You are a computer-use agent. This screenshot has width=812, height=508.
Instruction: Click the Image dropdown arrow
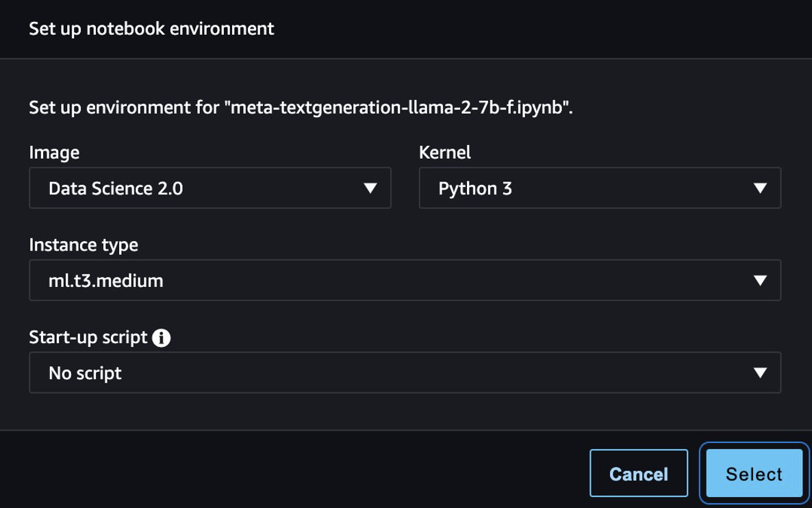click(370, 188)
